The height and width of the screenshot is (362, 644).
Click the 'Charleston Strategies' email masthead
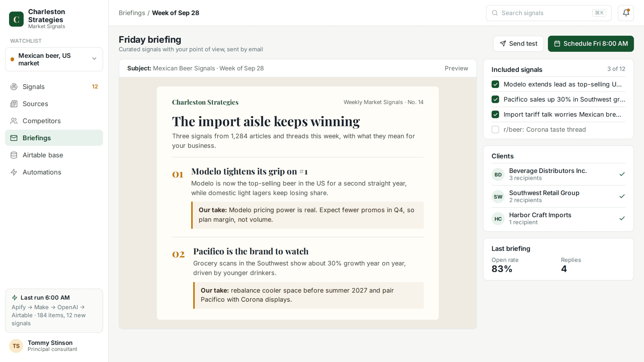(205, 102)
